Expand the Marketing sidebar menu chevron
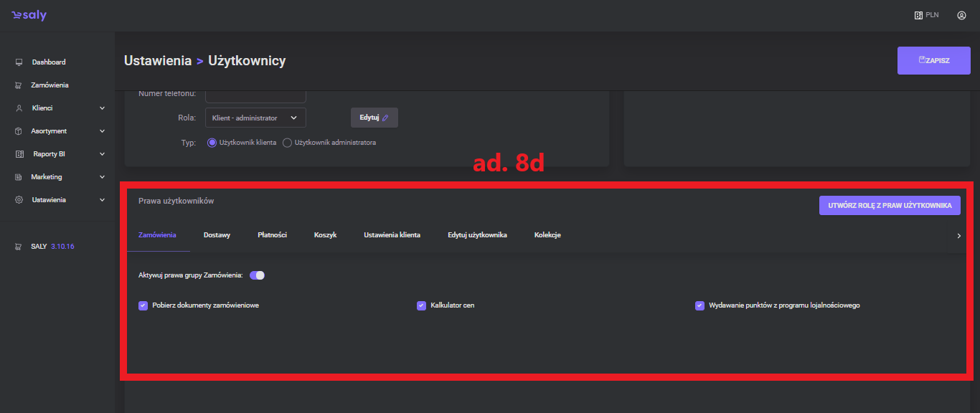Viewport: 980px width, 413px height. (102, 177)
